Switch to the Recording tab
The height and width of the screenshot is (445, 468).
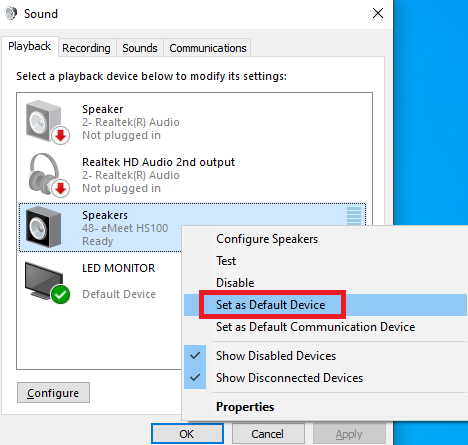coord(86,48)
